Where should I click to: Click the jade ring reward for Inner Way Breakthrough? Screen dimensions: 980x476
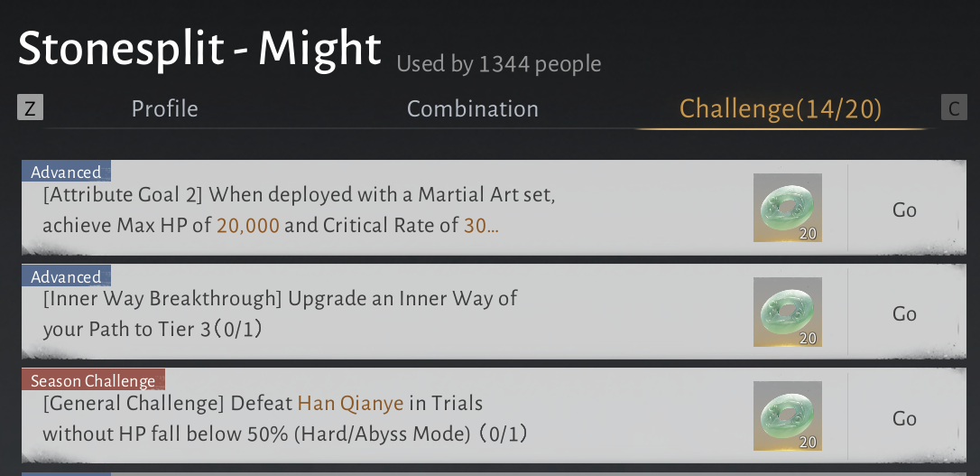coord(788,313)
